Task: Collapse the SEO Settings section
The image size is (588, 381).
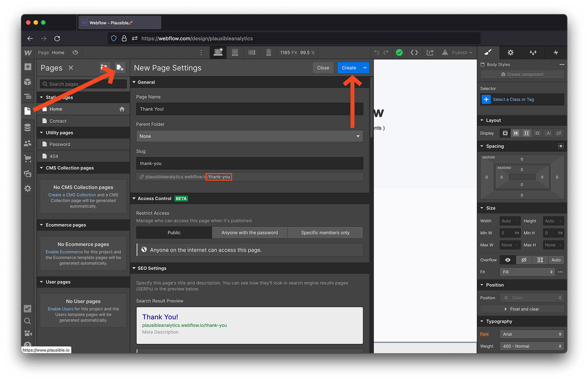Action: (134, 268)
